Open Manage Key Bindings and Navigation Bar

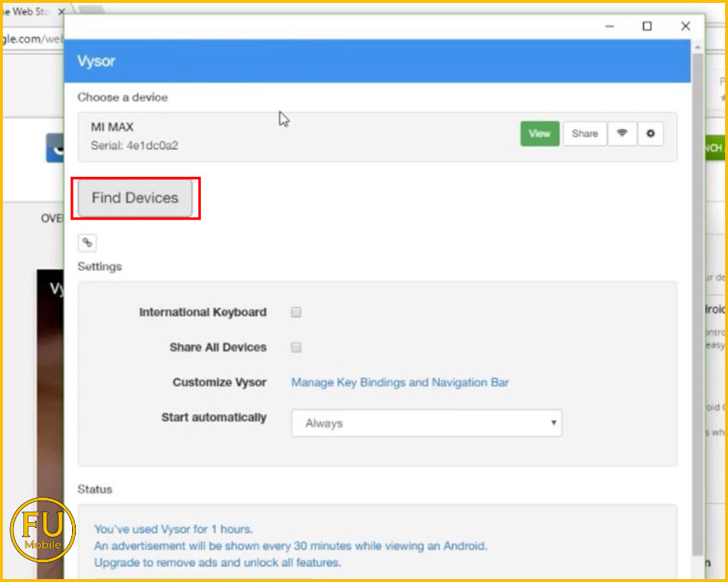tap(400, 383)
